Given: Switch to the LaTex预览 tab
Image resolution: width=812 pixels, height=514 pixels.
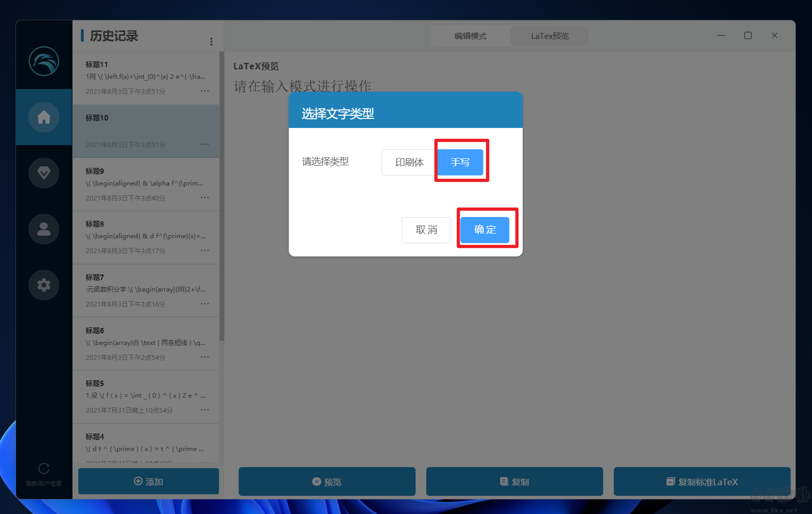Looking at the screenshot, I should (x=550, y=36).
